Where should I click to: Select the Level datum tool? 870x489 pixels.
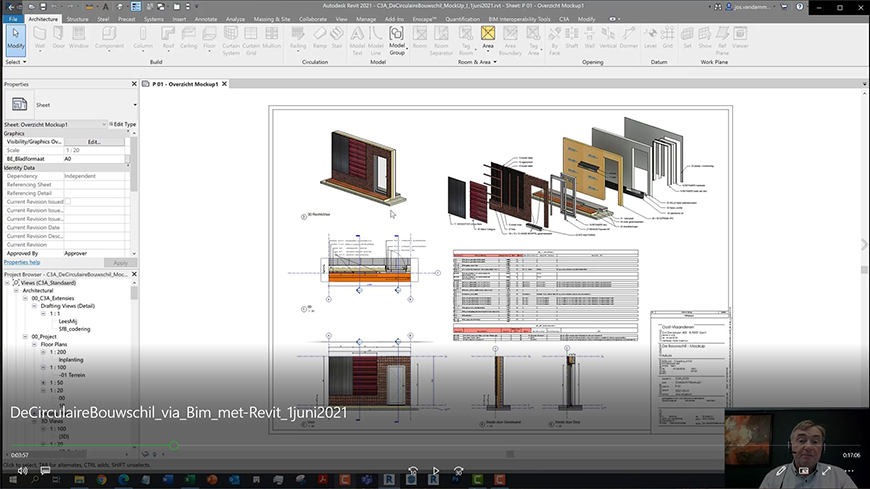(650, 38)
